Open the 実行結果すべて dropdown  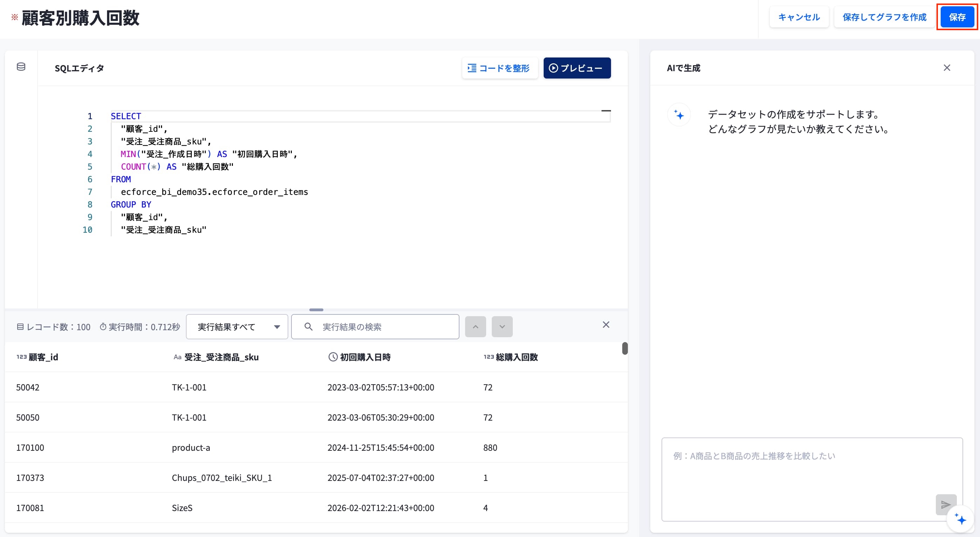pos(237,327)
